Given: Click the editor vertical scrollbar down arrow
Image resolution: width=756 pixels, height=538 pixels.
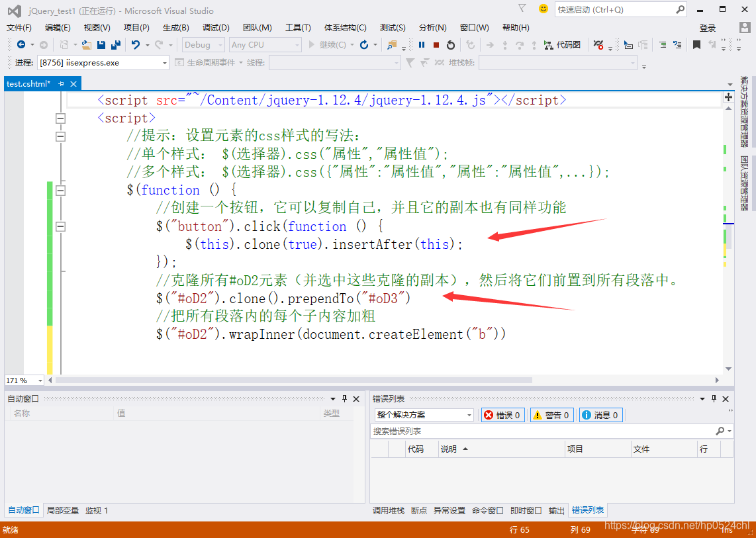Looking at the screenshot, I should 728,369.
